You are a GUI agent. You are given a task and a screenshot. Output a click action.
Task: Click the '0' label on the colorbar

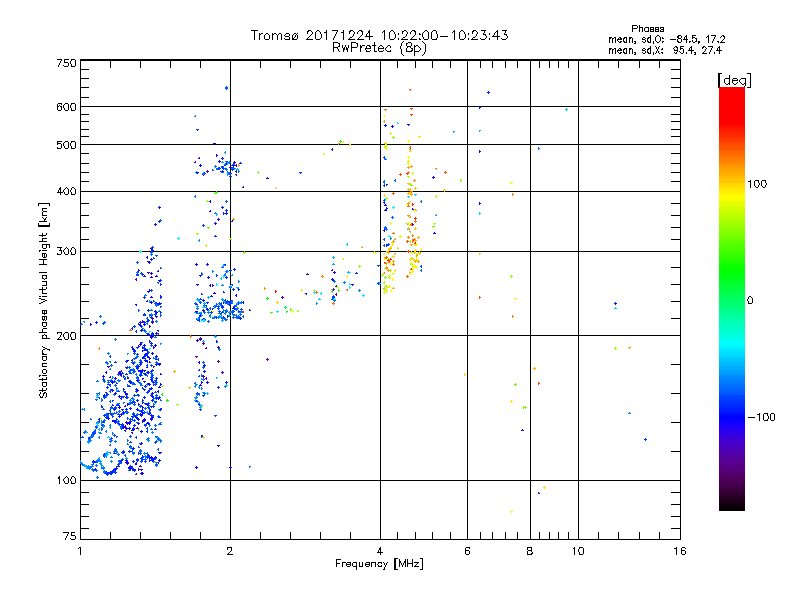[x=750, y=301]
